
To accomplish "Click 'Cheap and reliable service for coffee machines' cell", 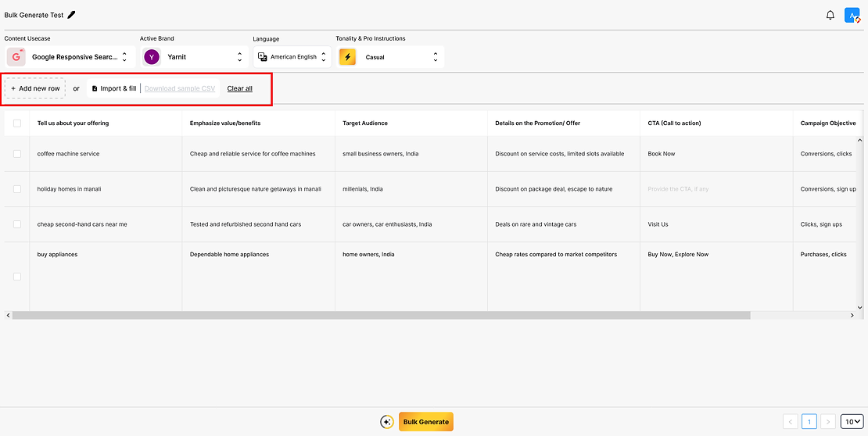I will point(259,154).
